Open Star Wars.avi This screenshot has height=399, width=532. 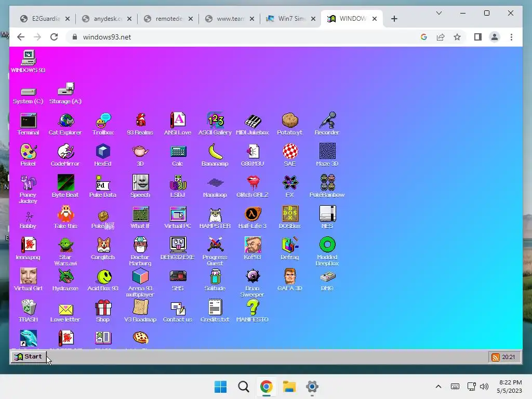click(65, 252)
